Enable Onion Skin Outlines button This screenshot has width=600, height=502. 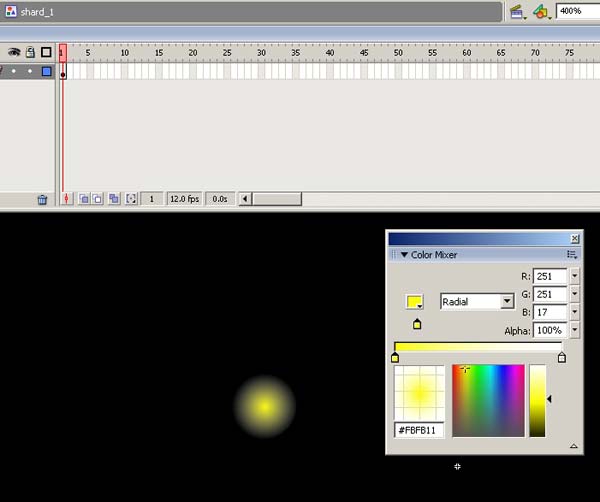98,199
